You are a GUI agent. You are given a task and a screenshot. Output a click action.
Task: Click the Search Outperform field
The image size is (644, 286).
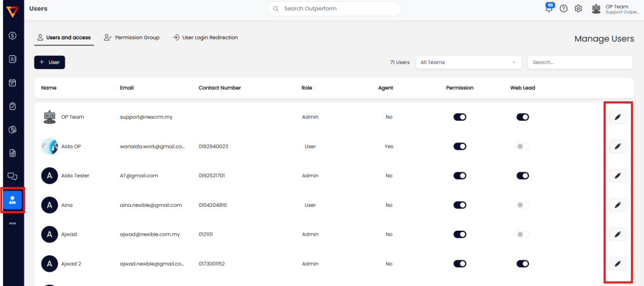coord(334,9)
